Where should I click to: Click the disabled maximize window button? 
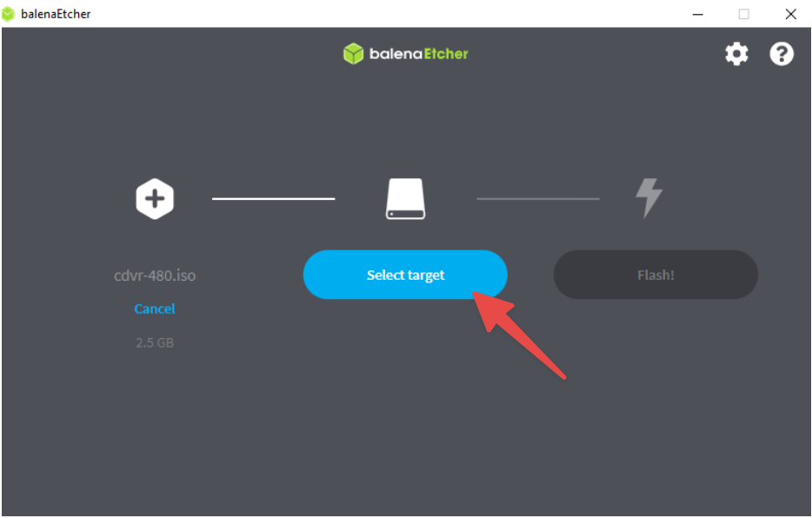click(x=743, y=14)
